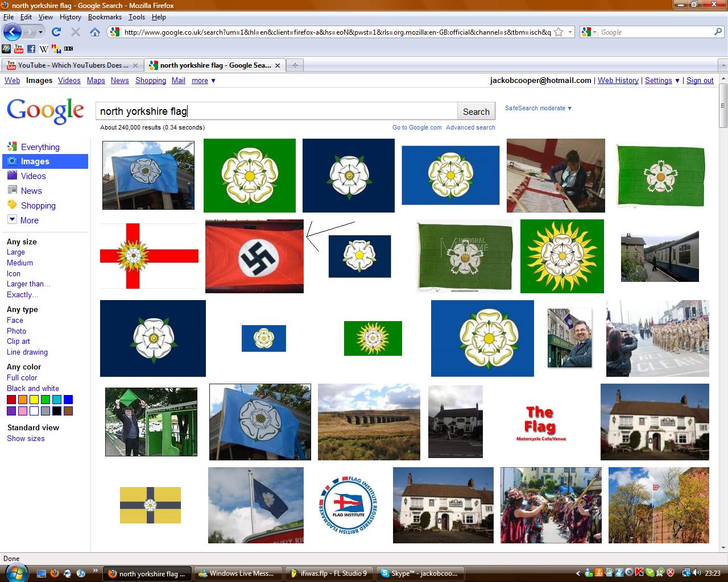Choose Black and white color filter
The height and width of the screenshot is (582, 728).
click(x=33, y=389)
